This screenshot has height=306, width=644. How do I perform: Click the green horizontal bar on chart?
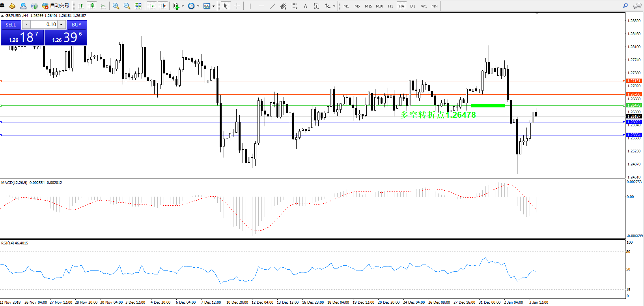[x=488, y=105]
